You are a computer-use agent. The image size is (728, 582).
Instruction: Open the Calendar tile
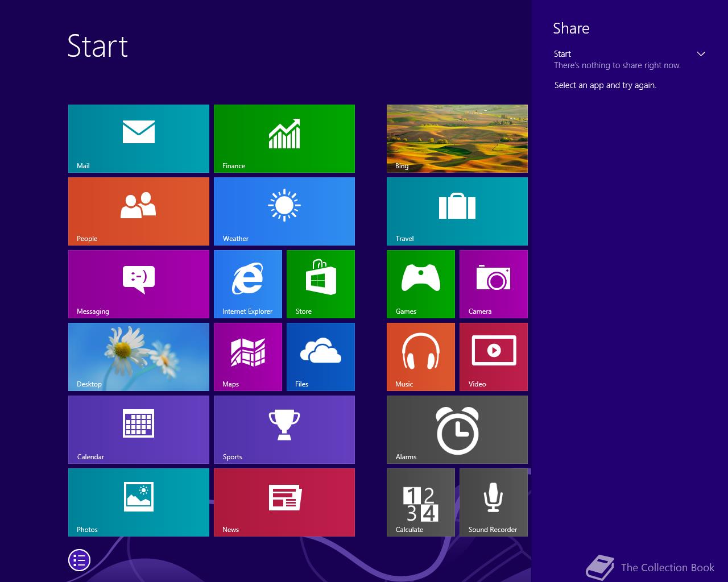coord(139,430)
